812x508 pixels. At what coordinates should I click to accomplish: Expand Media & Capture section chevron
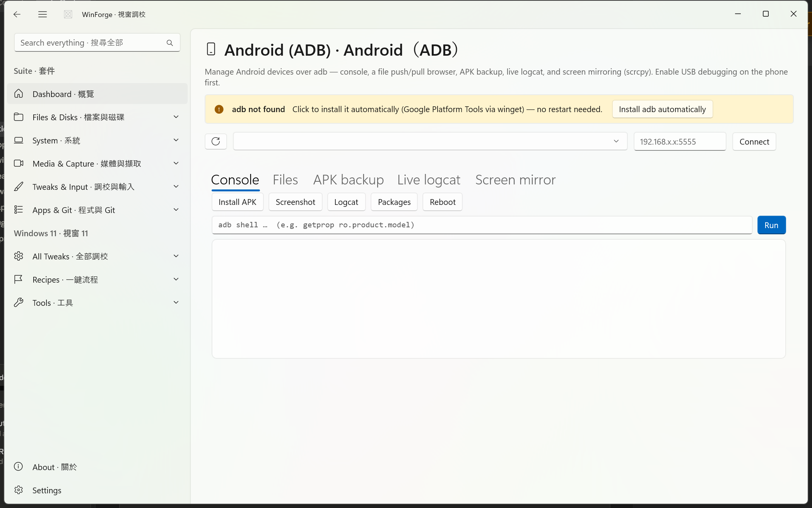(x=176, y=163)
